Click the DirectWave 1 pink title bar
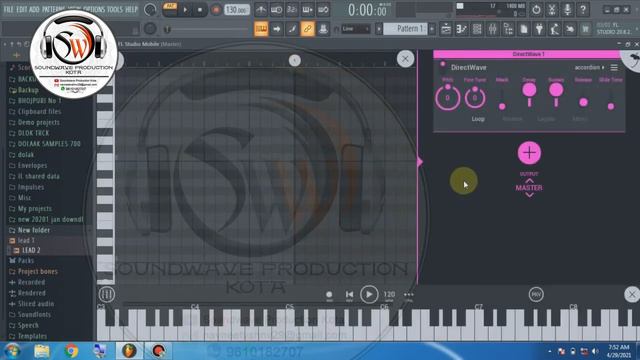Screen dimensions: 640x360 (527, 54)
